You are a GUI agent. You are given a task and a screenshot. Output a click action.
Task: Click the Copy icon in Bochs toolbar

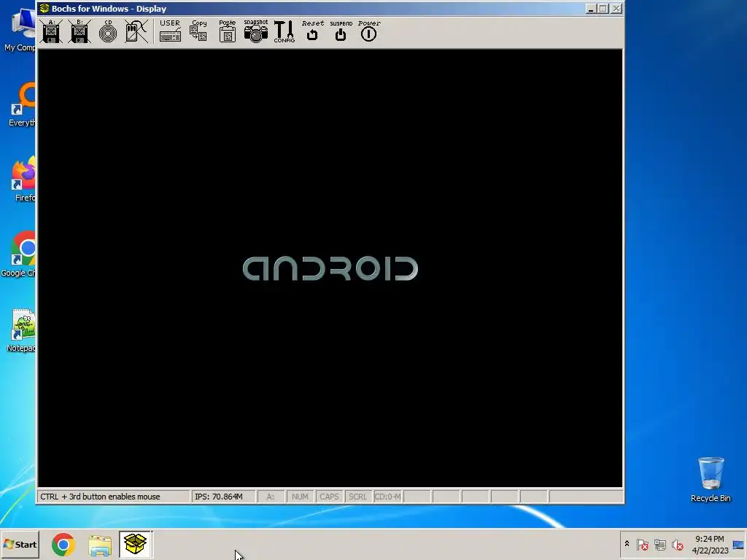coord(198,31)
